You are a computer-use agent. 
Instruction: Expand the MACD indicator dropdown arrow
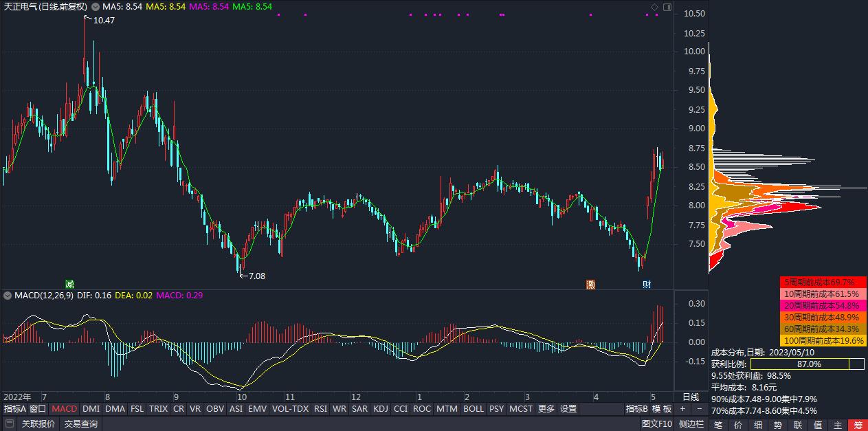click(8, 296)
